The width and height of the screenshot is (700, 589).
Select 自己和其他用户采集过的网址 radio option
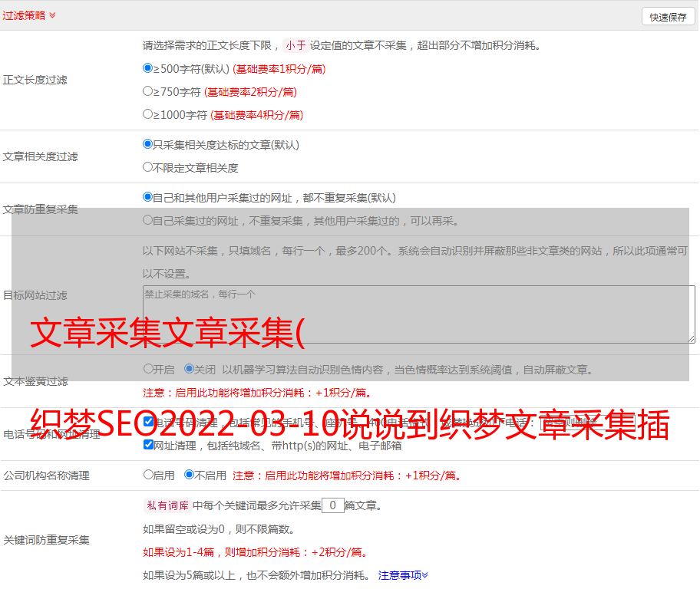[147, 197]
